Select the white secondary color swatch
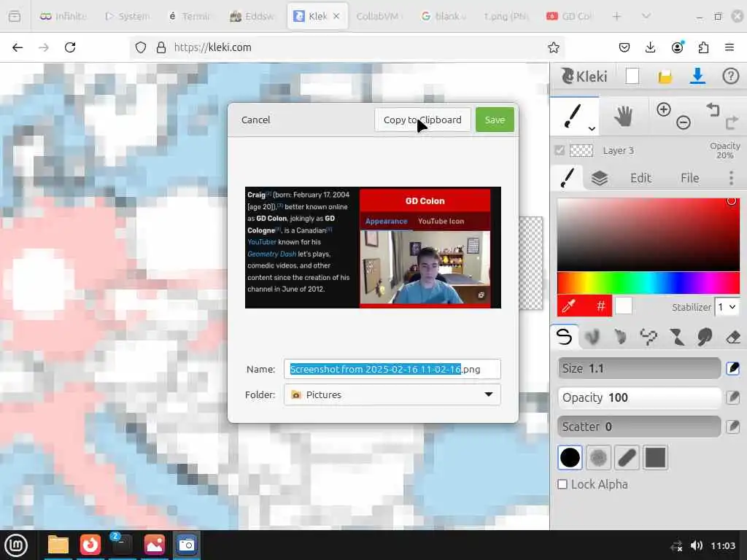Image resolution: width=747 pixels, height=560 pixels. (x=623, y=306)
